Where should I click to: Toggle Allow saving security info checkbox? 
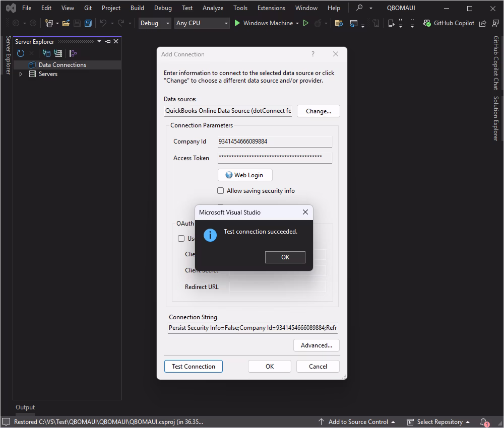coord(221,191)
